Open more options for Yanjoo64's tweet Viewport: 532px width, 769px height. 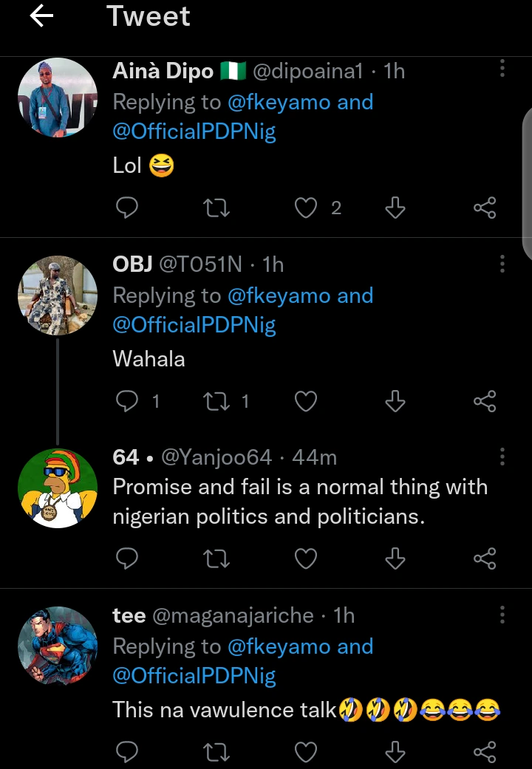click(502, 457)
